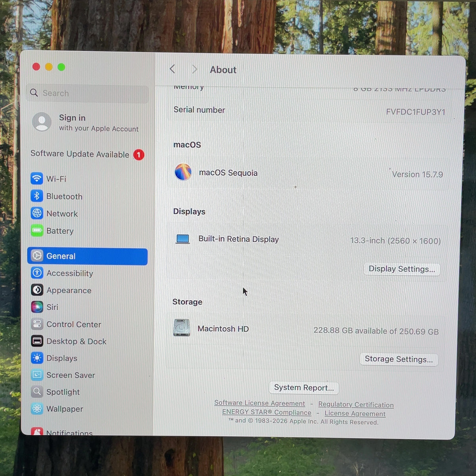Open Display Settings button
The height and width of the screenshot is (476, 476).
coord(402,269)
